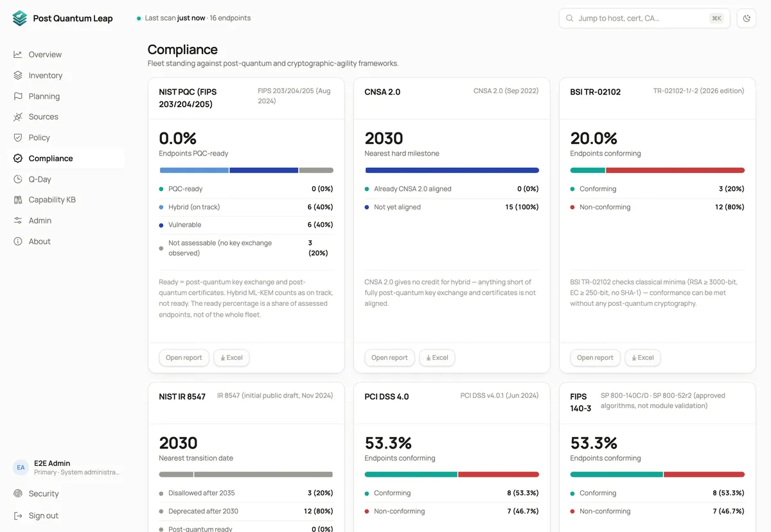Viewport: 771px width, 532px height.
Task: Open report for CNSA 2.0 card
Action: tap(389, 358)
